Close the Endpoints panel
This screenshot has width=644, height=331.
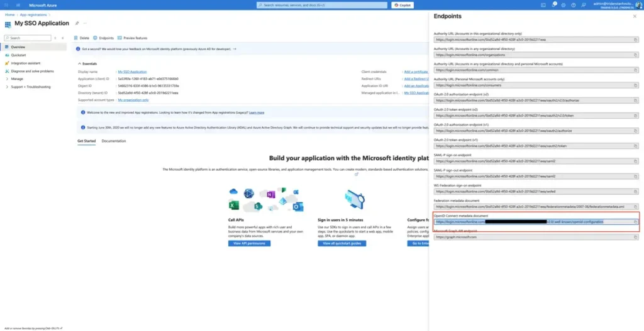[x=634, y=16]
